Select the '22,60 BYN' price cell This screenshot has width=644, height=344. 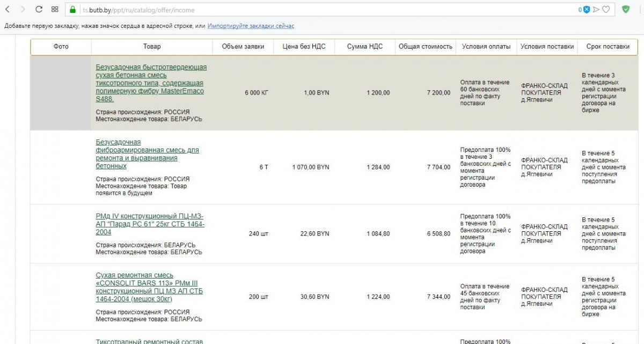point(314,234)
